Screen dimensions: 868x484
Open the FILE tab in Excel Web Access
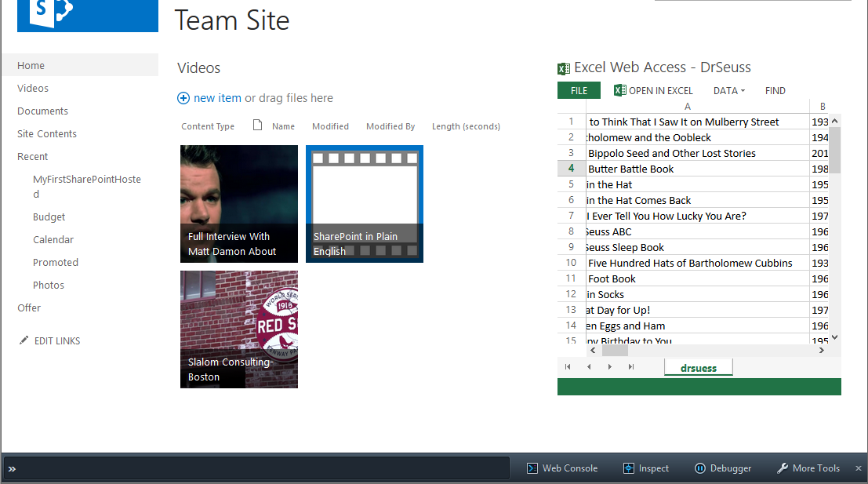[579, 90]
